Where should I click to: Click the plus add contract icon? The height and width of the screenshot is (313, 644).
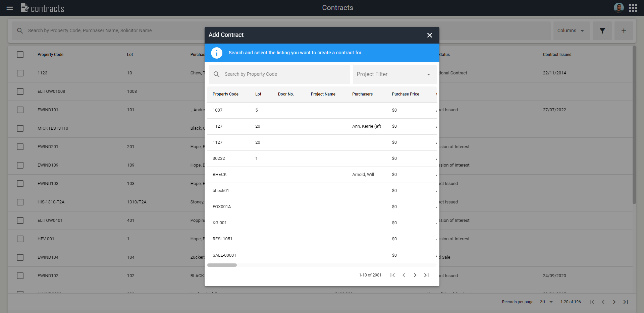tap(624, 31)
